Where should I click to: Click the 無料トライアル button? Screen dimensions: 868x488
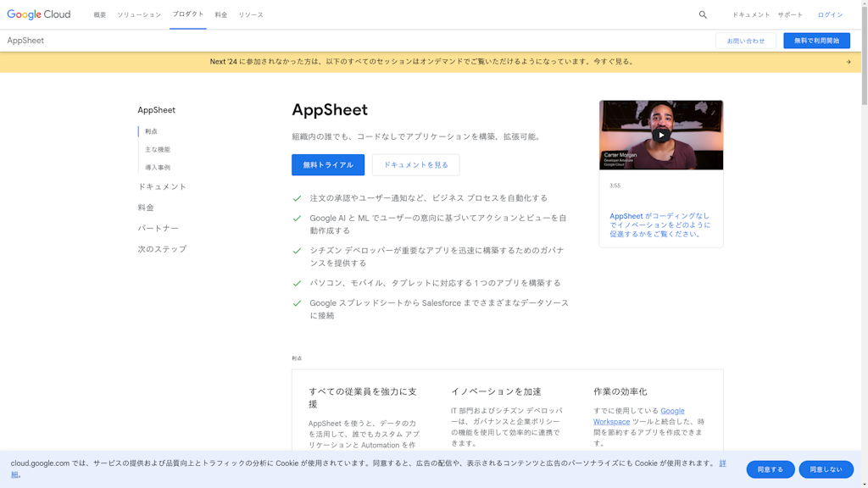coord(328,165)
